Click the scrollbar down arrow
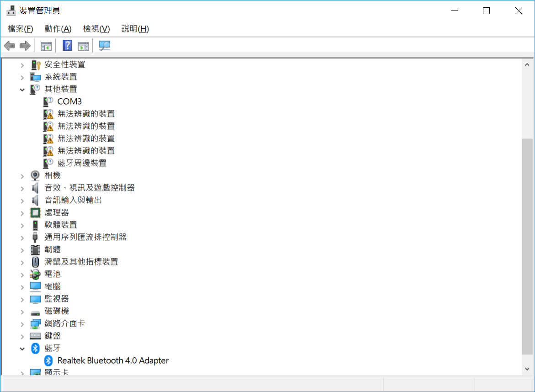 pyautogui.click(x=526, y=369)
